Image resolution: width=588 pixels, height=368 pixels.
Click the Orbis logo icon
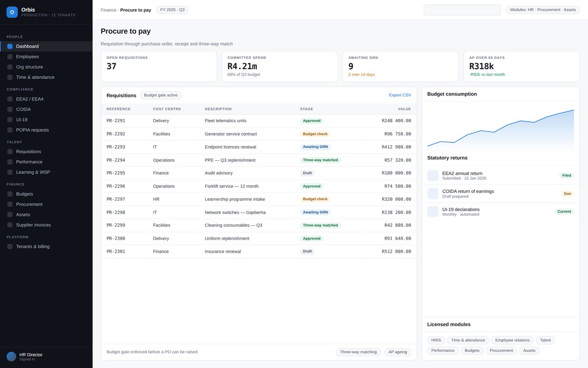[x=12, y=12]
